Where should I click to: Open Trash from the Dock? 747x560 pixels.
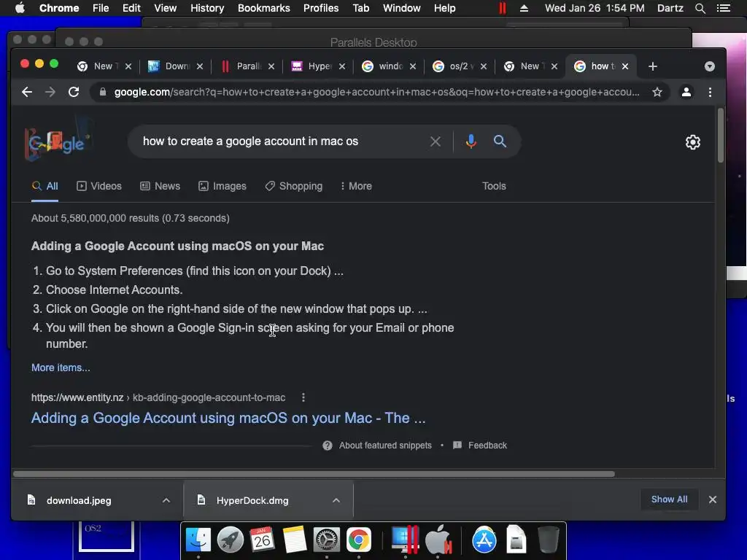click(549, 540)
